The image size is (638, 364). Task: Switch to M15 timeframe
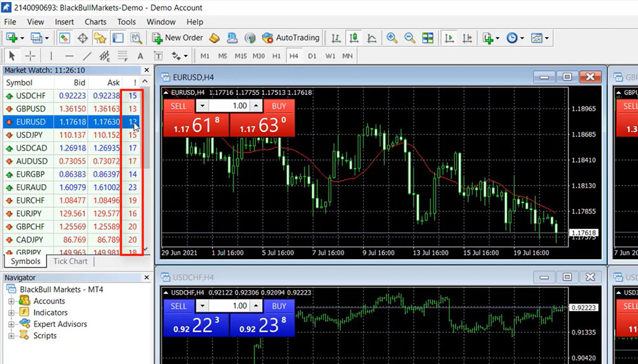click(241, 55)
